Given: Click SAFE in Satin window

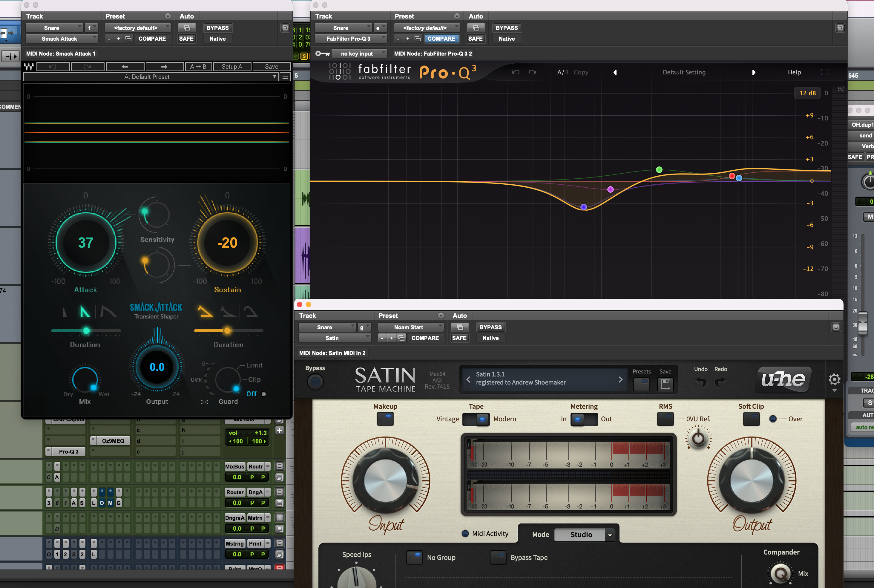Looking at the screenshot, I should click(459, 338).
